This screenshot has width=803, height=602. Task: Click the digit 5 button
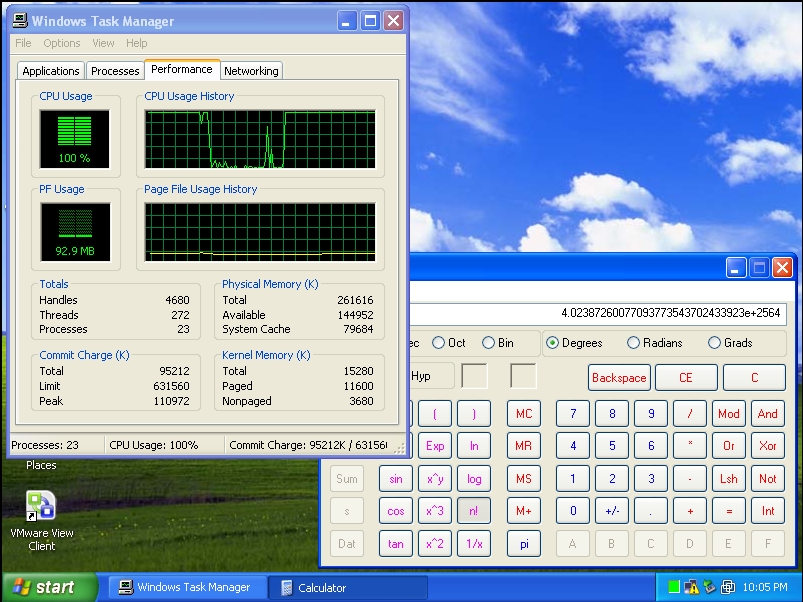(612, 446)
